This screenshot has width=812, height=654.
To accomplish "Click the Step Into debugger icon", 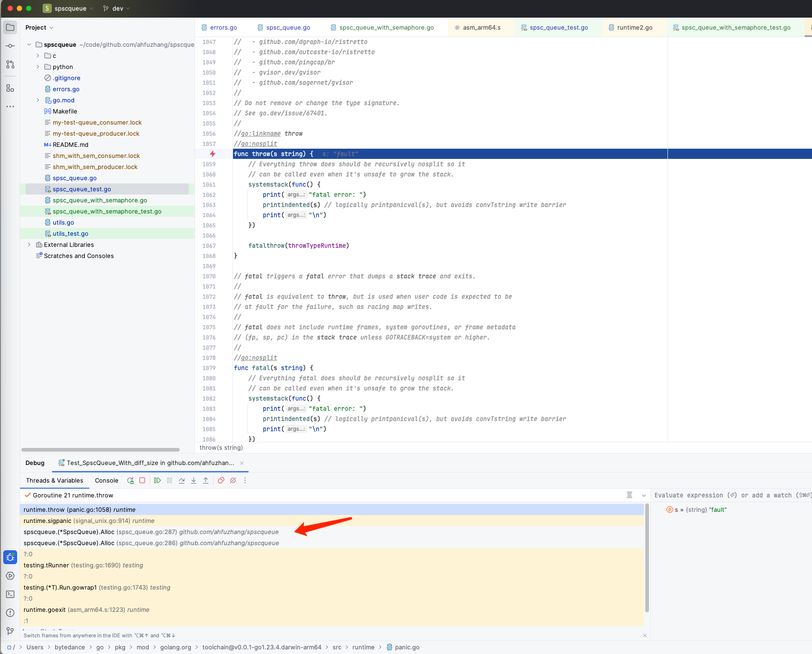I will click(x=193, y=480).
